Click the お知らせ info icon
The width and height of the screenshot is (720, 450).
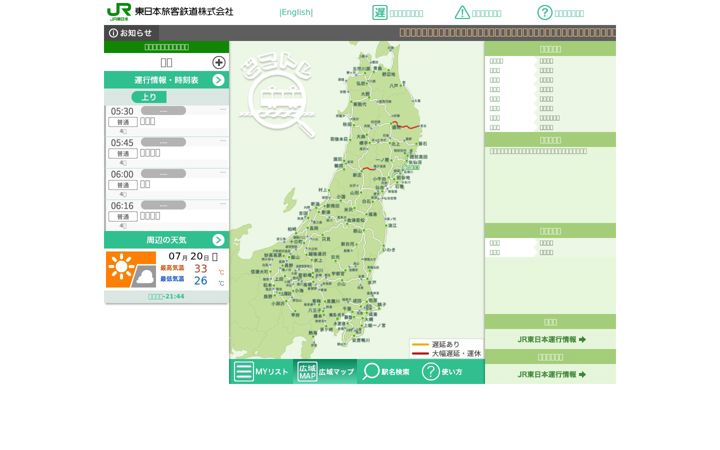pyautogui.click(x=113, y=33)
